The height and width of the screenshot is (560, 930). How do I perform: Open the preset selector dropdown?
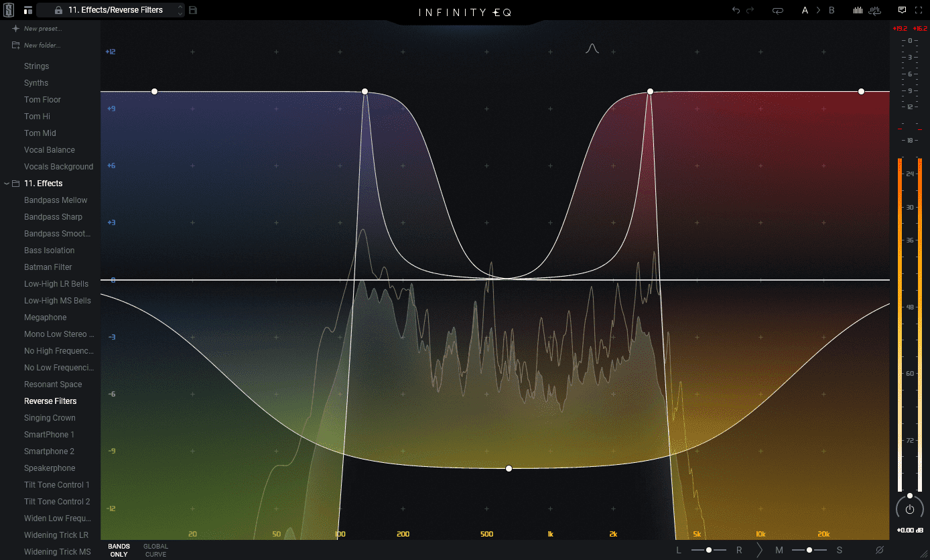pos(110,10)
